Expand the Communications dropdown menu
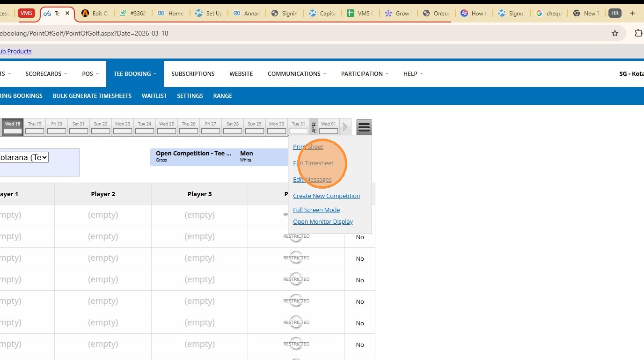 click(x=297, y=74)
